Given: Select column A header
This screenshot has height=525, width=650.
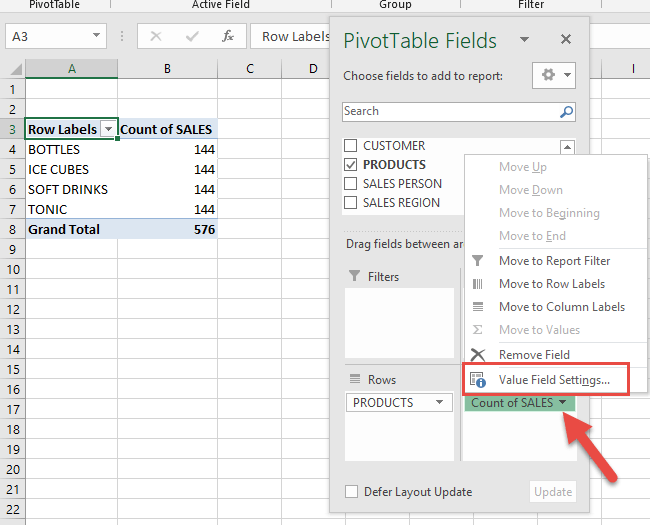Looking at the screenshot, I should (x=72, y=69).
